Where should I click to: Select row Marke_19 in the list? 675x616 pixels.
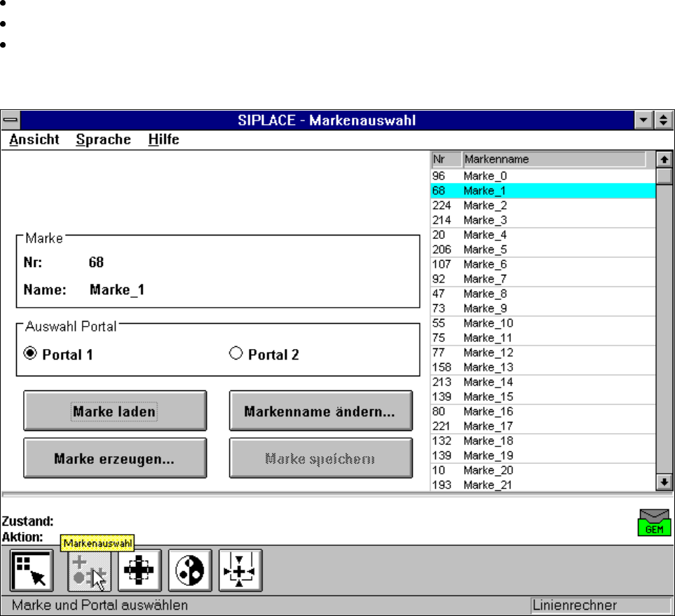tap(543, 456)
